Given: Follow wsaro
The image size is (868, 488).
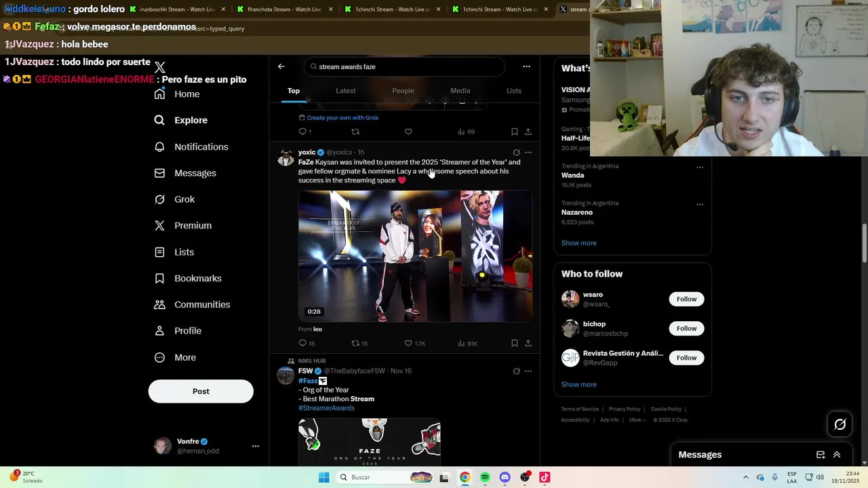Looking at the screenshot, I should coord(686,299).
